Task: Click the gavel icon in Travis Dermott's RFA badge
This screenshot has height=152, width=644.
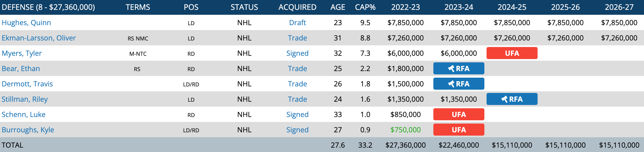Action: point(451,84)
